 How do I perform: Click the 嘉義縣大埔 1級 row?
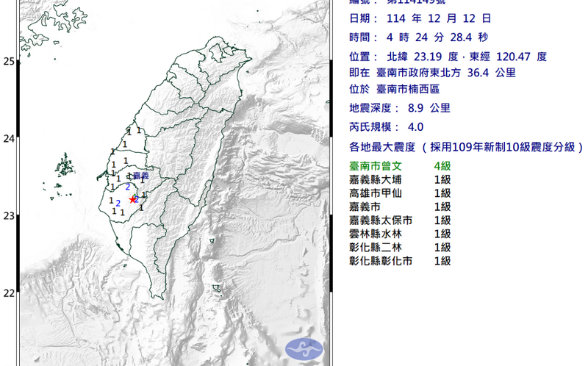[400, 179]
